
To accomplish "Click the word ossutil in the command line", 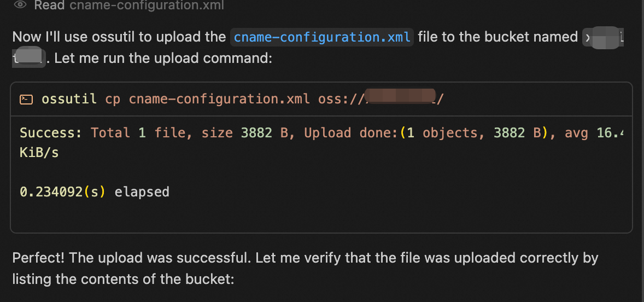I will [69, 99].
